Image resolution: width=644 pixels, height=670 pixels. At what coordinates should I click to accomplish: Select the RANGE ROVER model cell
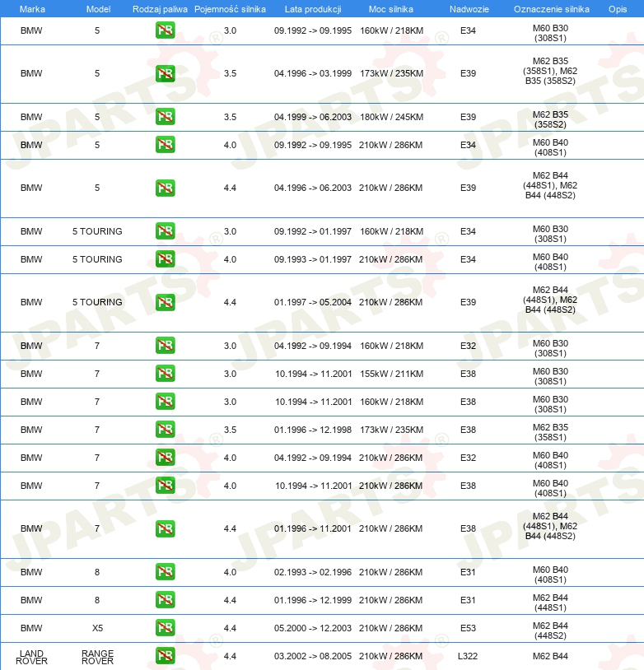(x=97, y=657)
